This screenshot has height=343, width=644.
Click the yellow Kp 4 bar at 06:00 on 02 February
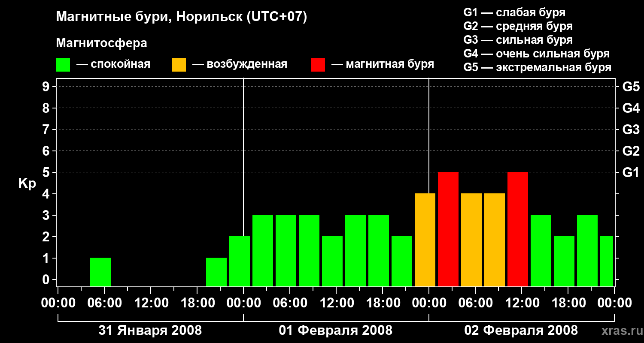click(x=471, y=240)
